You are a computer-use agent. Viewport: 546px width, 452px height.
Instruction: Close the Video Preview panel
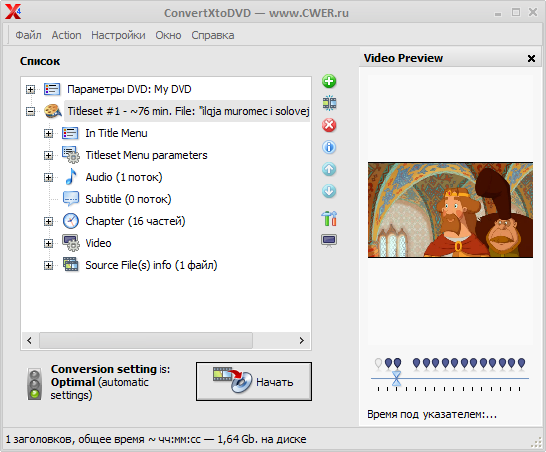pyautogui.click(x=531, y=59)
